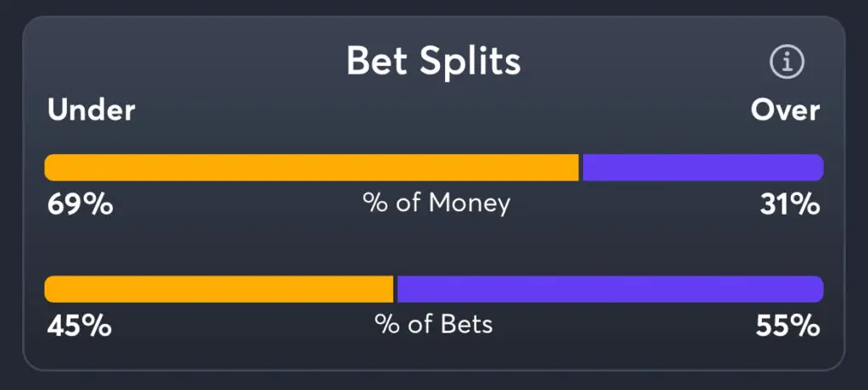Click the dark page background outside the card

10,195
